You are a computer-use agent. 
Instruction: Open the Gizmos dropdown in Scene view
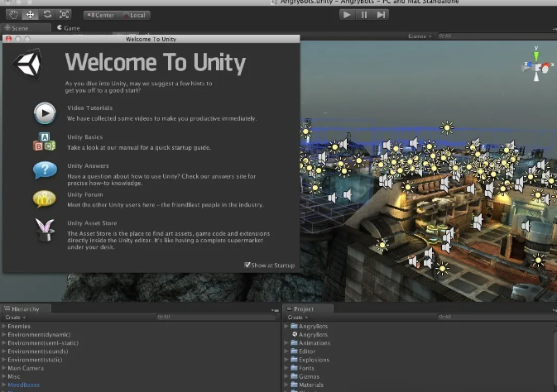pos(418,36)
